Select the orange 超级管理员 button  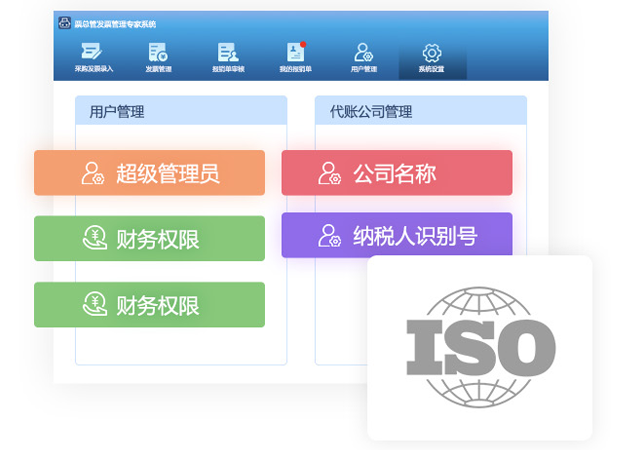(x=149, y=173)
